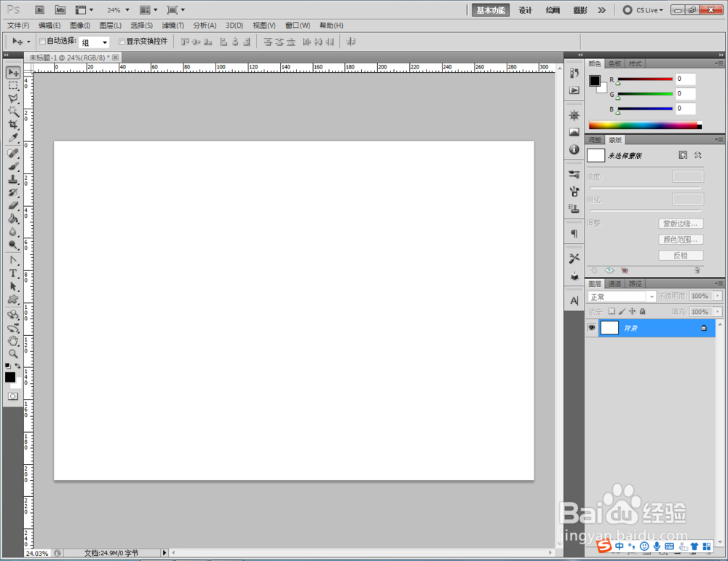Select the Rectangular Marquee tool

(13, 85)
